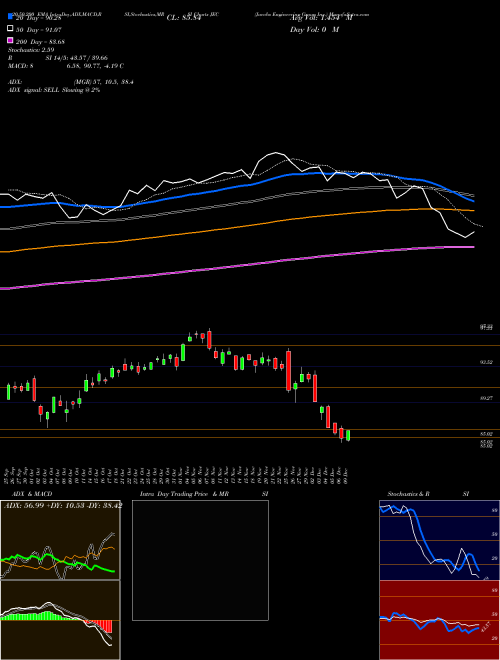Click the blue 20 Day legend swatch
The image size is (500, 660).
[x=10, y=17]
